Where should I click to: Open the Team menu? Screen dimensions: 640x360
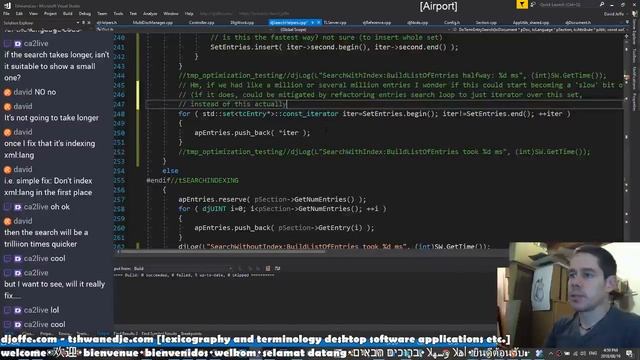coord(102,13)
